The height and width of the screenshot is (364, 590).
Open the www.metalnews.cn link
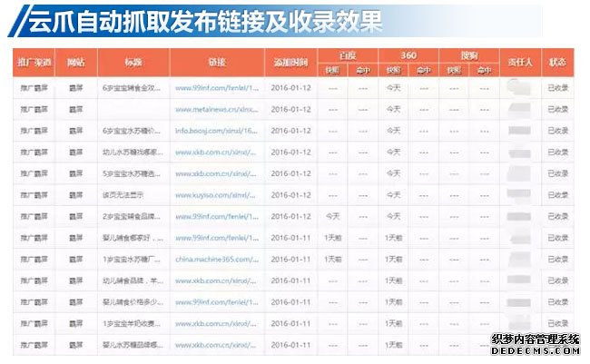coord(220,109)
